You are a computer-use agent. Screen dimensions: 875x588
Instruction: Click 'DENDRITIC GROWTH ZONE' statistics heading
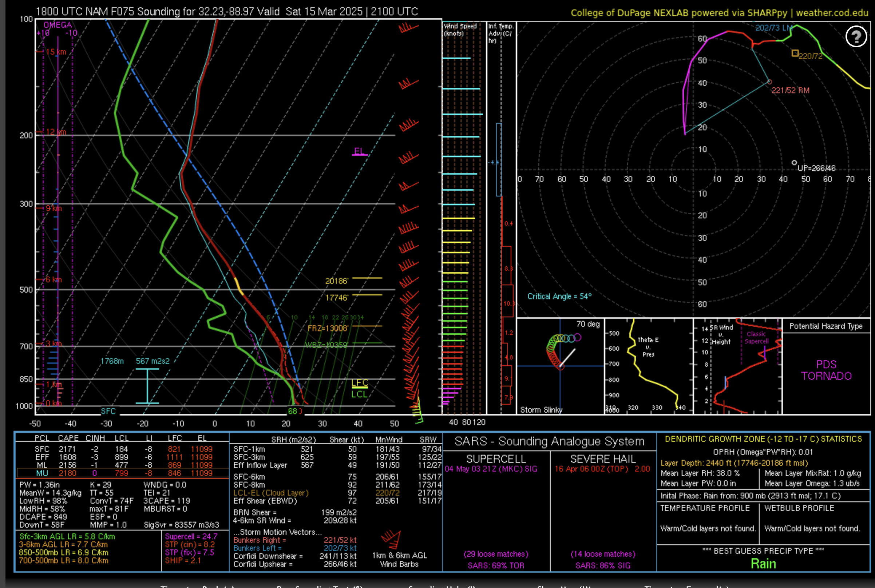click(x=763, y=439)
